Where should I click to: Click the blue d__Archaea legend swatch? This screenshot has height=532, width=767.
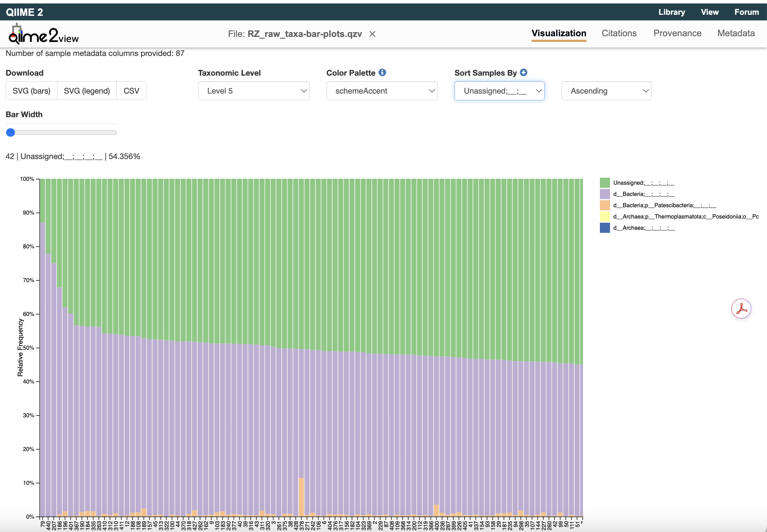604,228
